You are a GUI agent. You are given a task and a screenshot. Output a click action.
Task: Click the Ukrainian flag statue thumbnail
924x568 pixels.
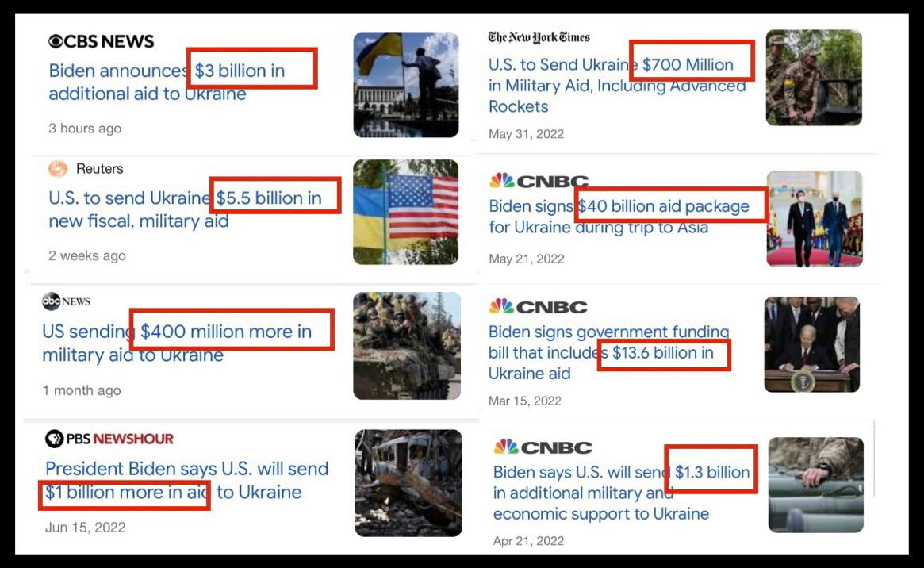click(x=405, y=84)
